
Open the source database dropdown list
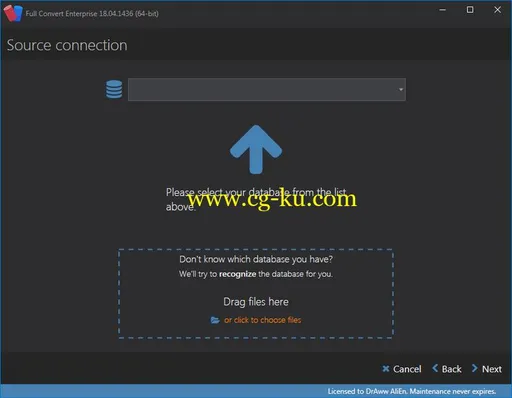click(267, 89)
